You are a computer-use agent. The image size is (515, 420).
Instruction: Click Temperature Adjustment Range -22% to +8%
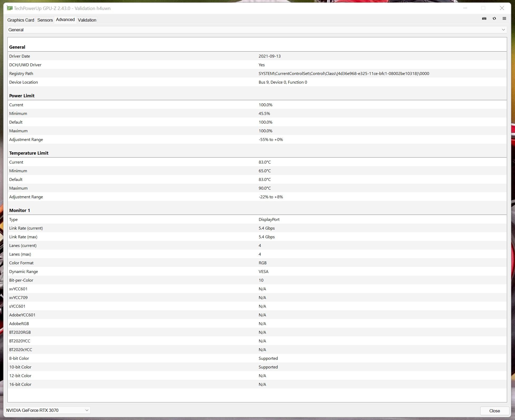[271, 197]
